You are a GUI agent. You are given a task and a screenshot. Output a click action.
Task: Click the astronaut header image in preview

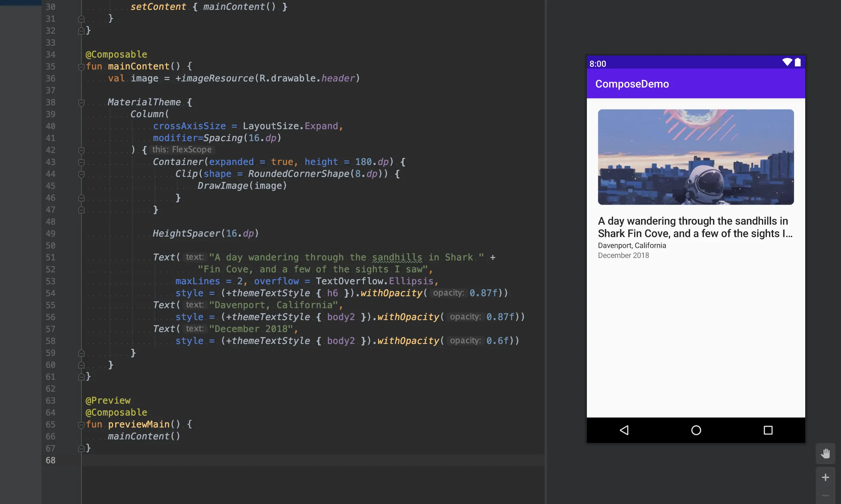[x=696, y=157]
